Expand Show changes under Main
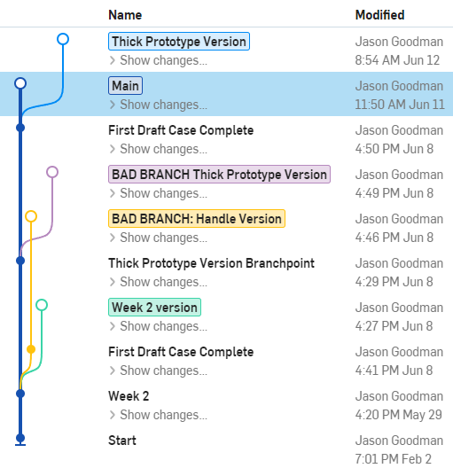This screenshot has height=476, width=453. click(158, 105)
